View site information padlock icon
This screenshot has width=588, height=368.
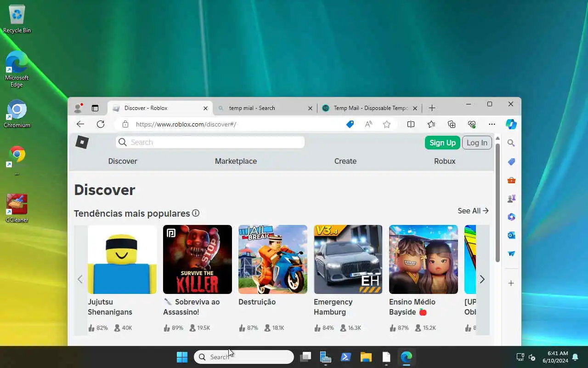[125, 124]
